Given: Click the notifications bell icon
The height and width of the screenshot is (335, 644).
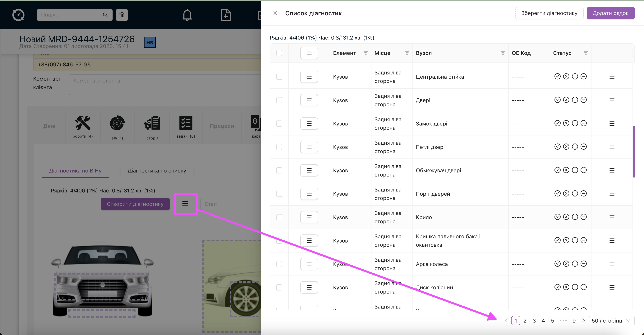Looking at the screenshot, I should click(187, 15).
